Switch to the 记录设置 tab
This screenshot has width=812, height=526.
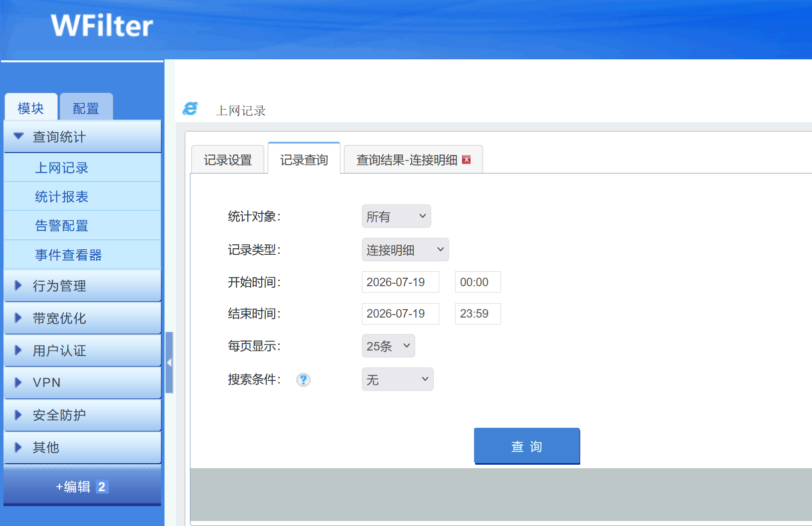coord(228,160)
